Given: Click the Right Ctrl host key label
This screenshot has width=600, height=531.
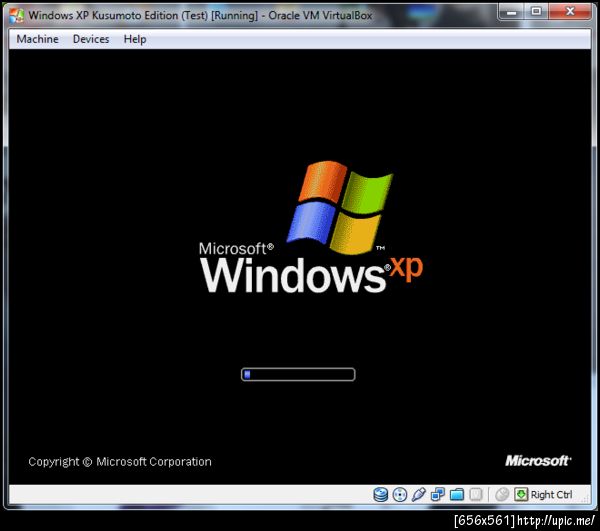Looking at the screenshot, I should [x=551, y=495].
